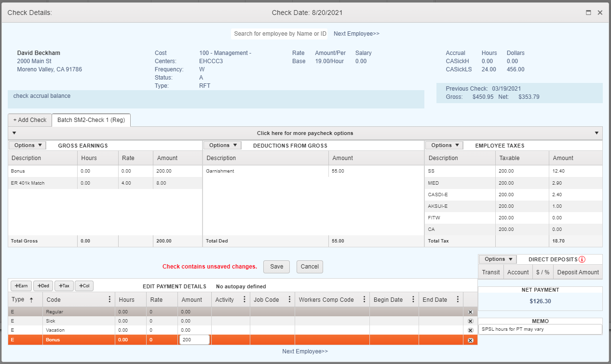
Task: Click the +Tax icon to add tax line
Action: tap(64, 285)
